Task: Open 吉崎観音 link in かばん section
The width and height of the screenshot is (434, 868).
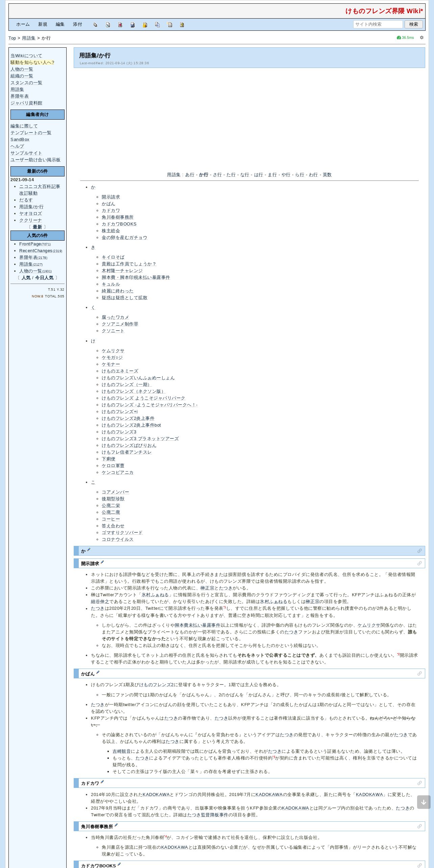Action: 122,751
